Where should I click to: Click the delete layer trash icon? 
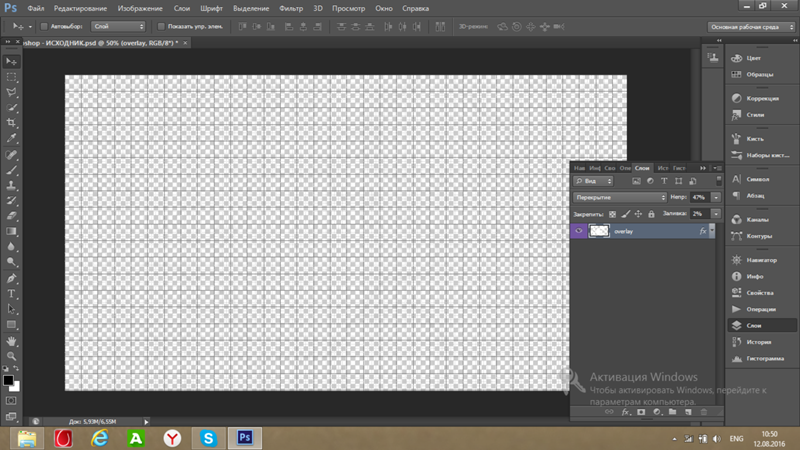click(703, 411)
